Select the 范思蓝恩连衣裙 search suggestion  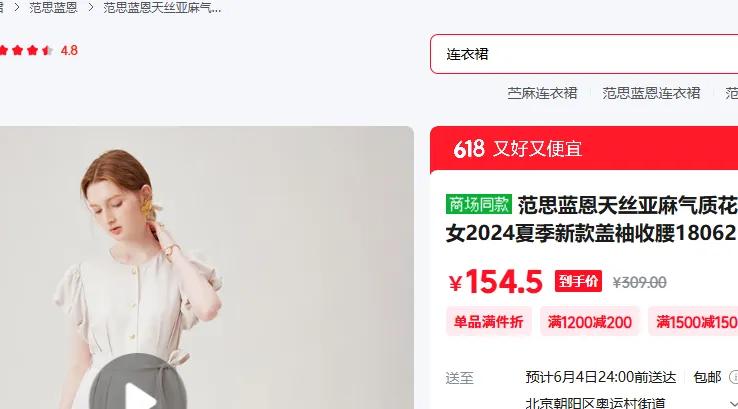tap(651, 93)
